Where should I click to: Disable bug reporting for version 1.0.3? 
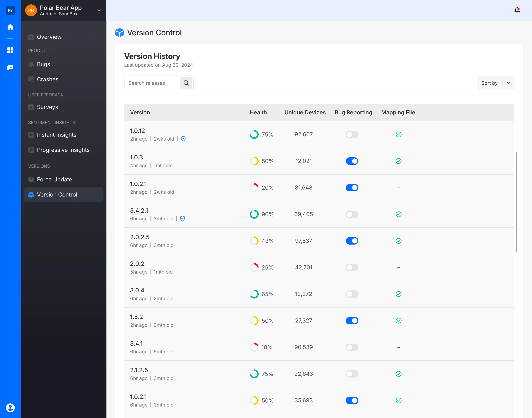click(352, 161)
